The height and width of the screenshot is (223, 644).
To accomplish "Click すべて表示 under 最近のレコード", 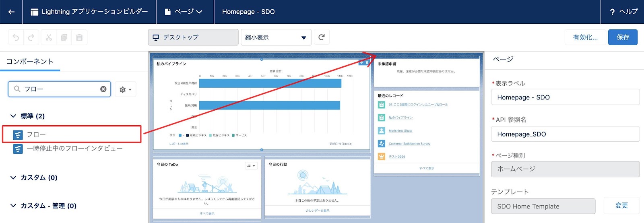I will [427, 168].
